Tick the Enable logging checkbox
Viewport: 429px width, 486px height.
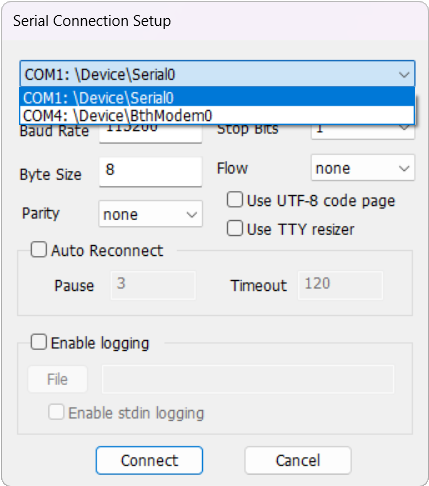coord(39,342)
